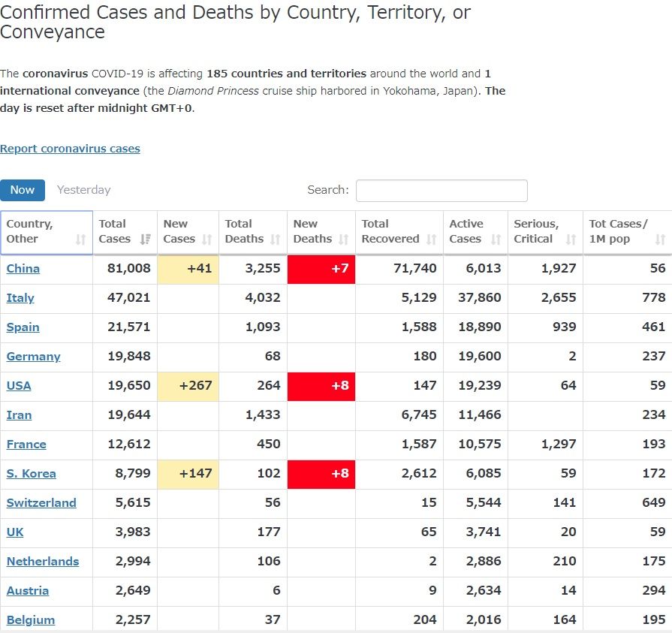This screenshot has height=633, width=672.
Task: Click sort icon for Tot Cases/1M pop
Action: coord(660,240)
